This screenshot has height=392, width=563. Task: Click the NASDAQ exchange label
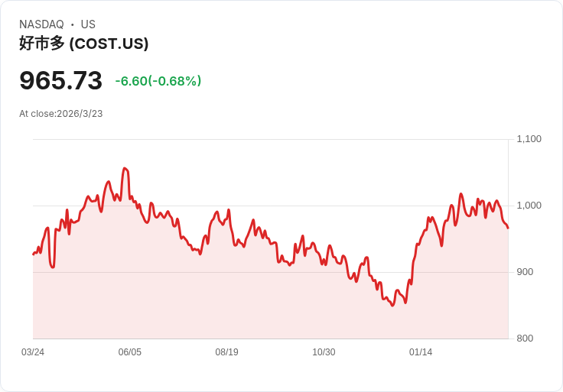tap(41, 24)
